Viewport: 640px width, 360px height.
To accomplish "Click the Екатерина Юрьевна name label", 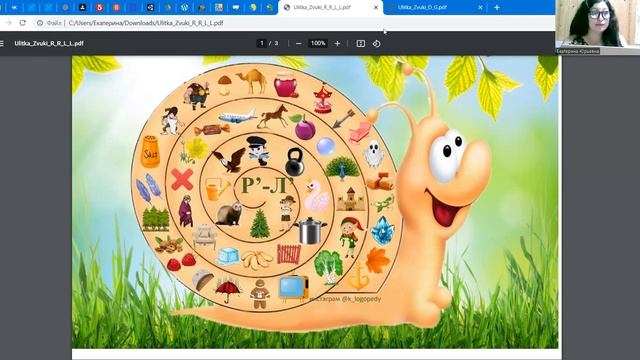I will click(x=578, y=51).
